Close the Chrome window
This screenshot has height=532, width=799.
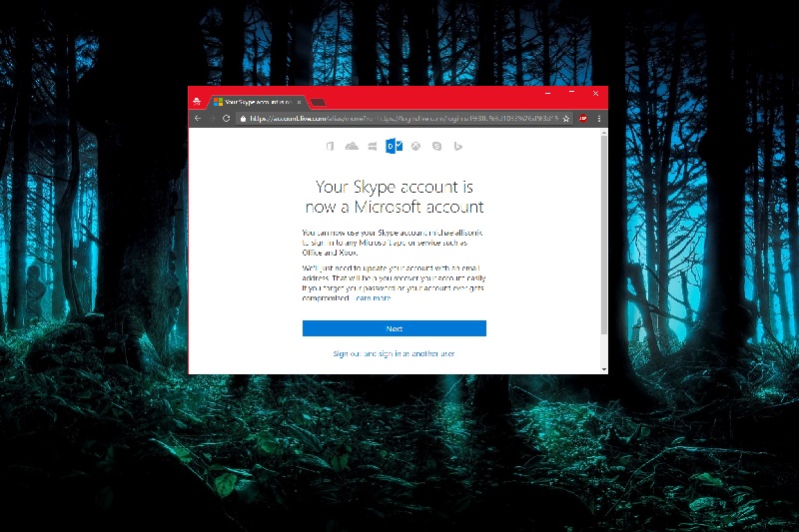pos(595,93)
